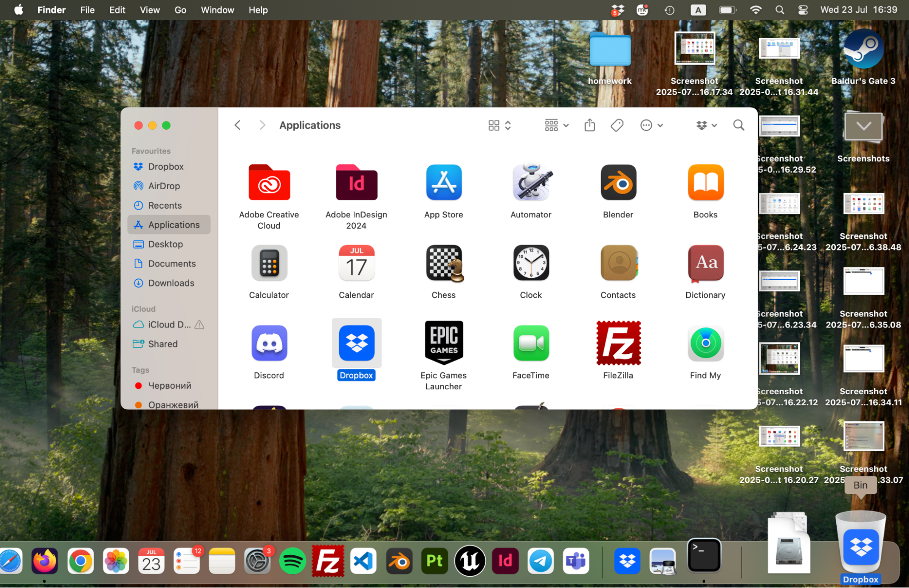Open the Dropbox status dropdown in the toolbar
Viewport: 909px width, 588px height.
(706, 125)
